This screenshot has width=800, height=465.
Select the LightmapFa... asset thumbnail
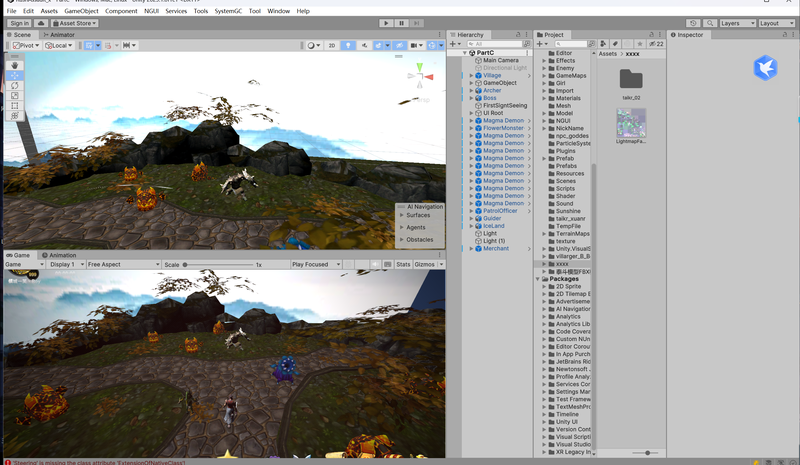[631, 124]
